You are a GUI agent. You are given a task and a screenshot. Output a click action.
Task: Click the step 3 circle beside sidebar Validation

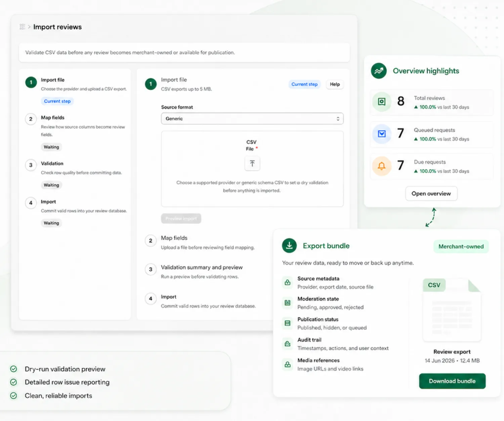tap(31, 165)
